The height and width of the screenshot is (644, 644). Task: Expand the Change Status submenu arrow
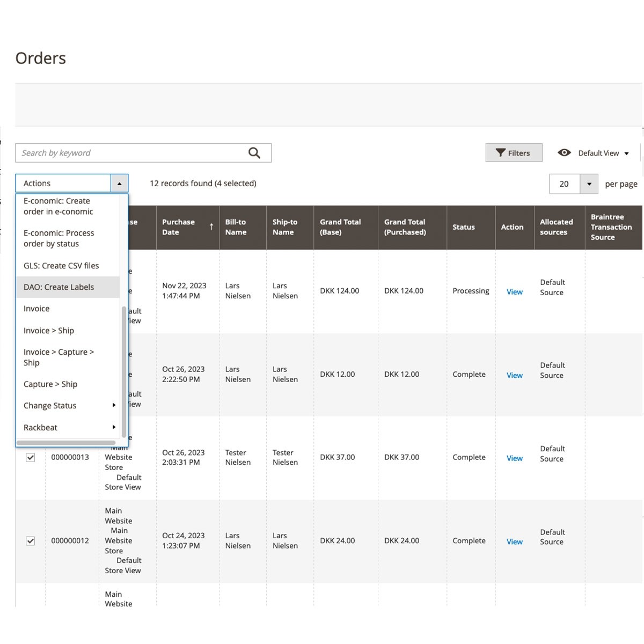(114, 405)
